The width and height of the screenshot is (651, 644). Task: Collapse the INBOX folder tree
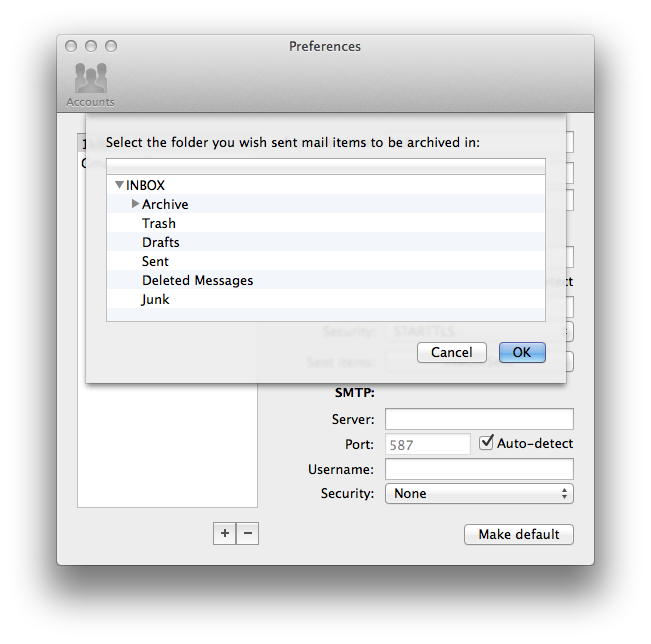120,185
